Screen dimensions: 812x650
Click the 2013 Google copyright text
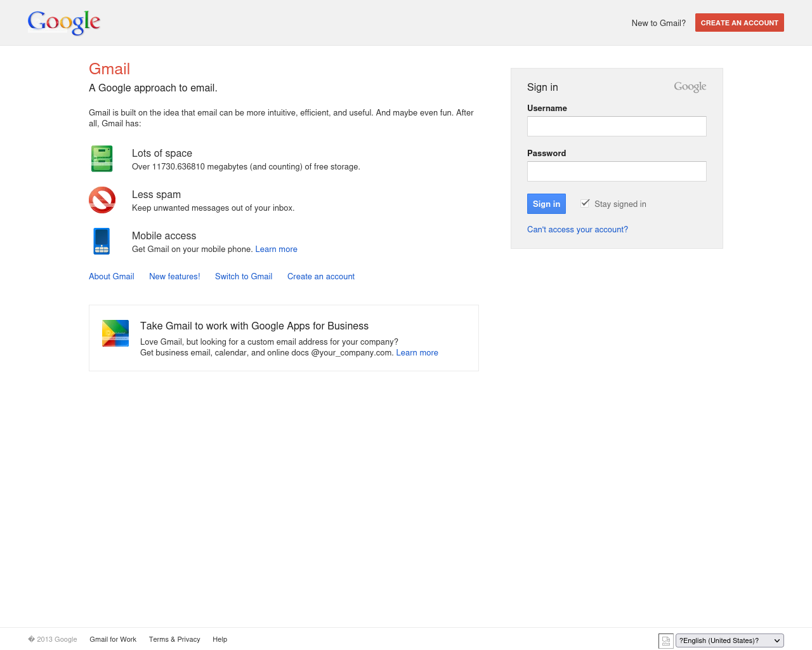click(53, 639)
